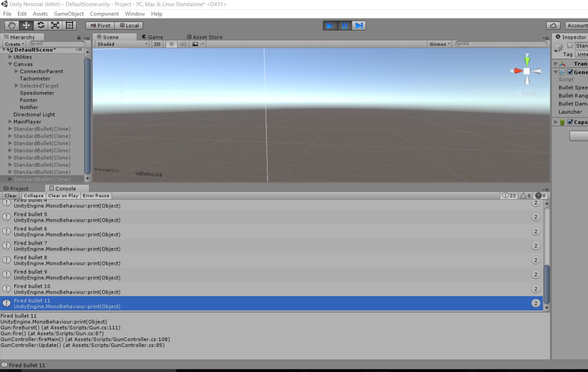This screenshot has height=372, width=588.
Task: Filter console messages with the error count icon
Action: [539, 196]
